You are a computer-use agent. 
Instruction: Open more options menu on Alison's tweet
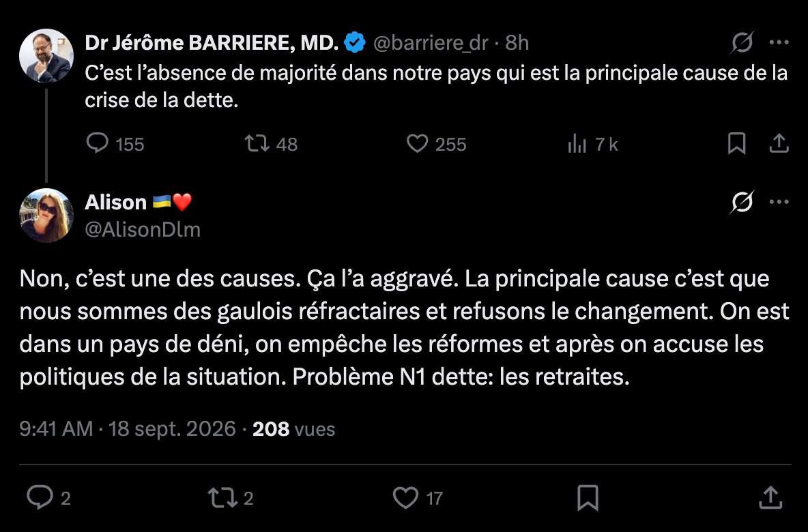(779, 202)
